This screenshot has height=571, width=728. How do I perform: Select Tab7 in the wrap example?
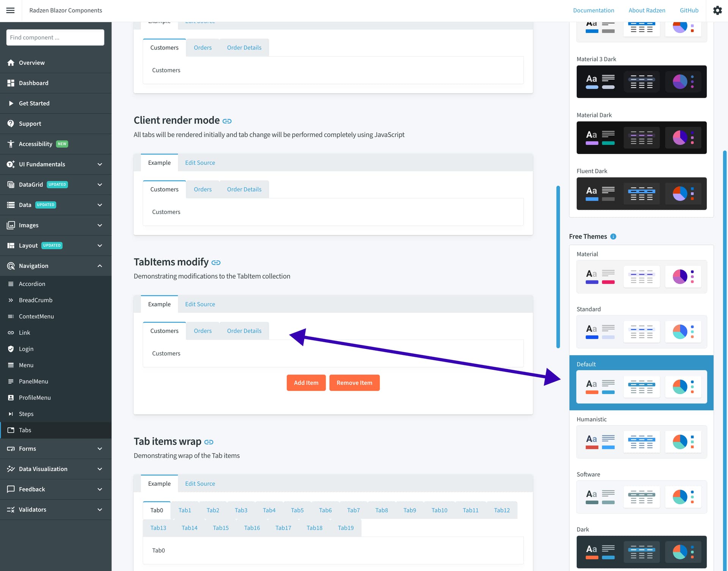click(353, 510)
